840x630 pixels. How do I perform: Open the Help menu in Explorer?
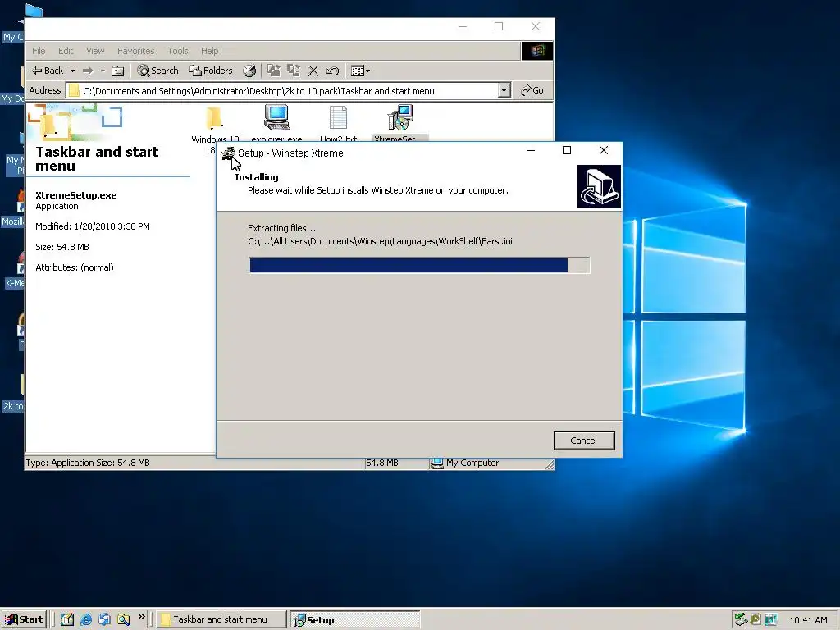pos(209,51)
